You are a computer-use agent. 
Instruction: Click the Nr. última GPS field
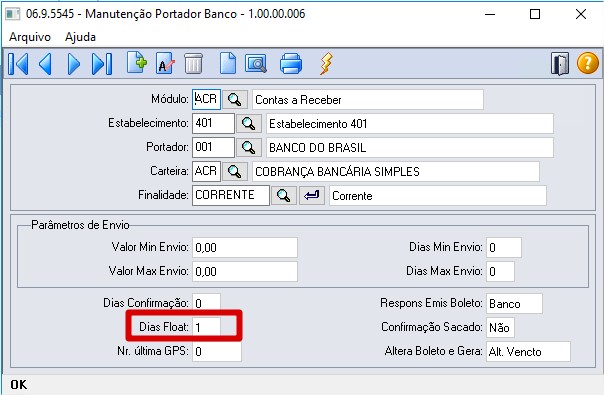point(217,351)
